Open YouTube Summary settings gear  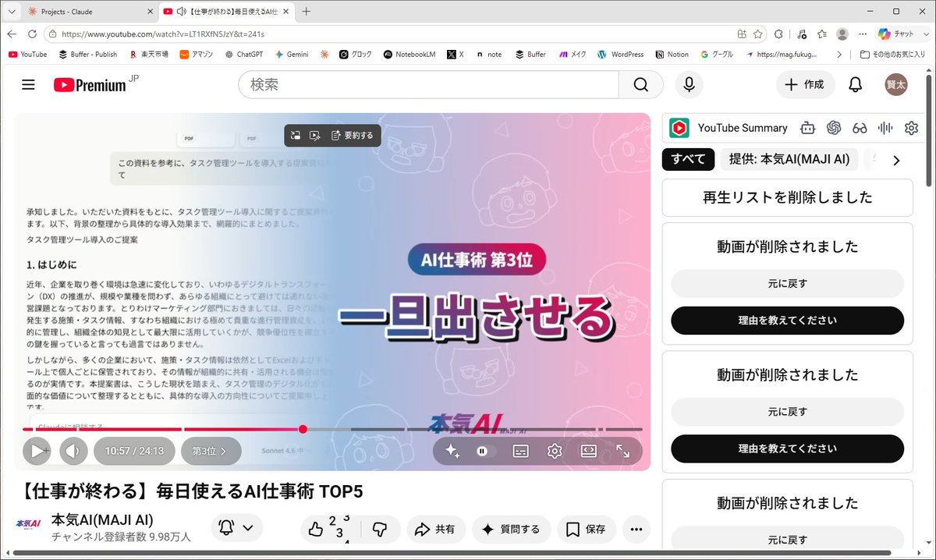coord(911,128)
